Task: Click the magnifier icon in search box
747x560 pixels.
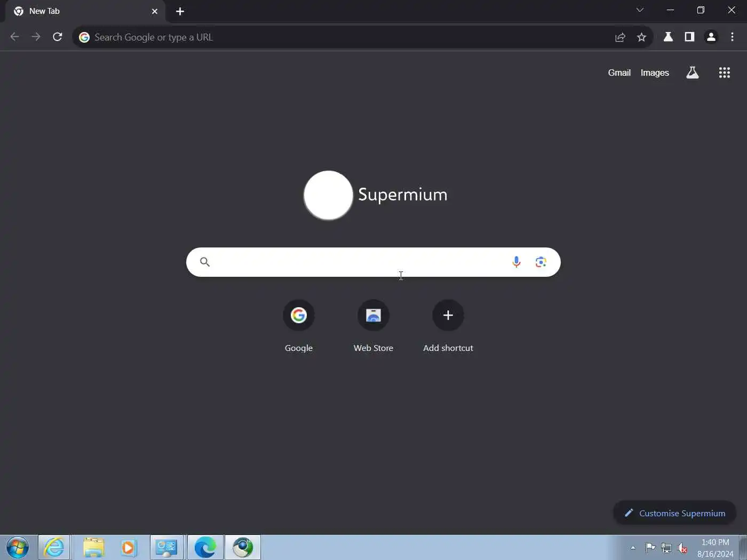Action: [x=205, y=262]
